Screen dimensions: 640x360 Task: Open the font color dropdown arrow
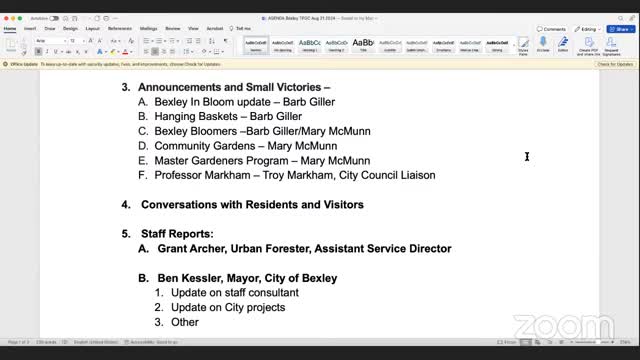coord(131,52)
